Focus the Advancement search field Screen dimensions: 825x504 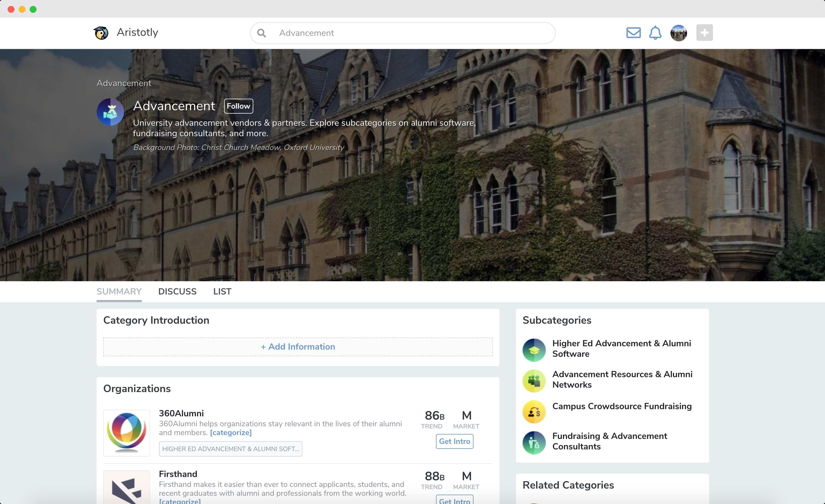(x=403, y=33)
